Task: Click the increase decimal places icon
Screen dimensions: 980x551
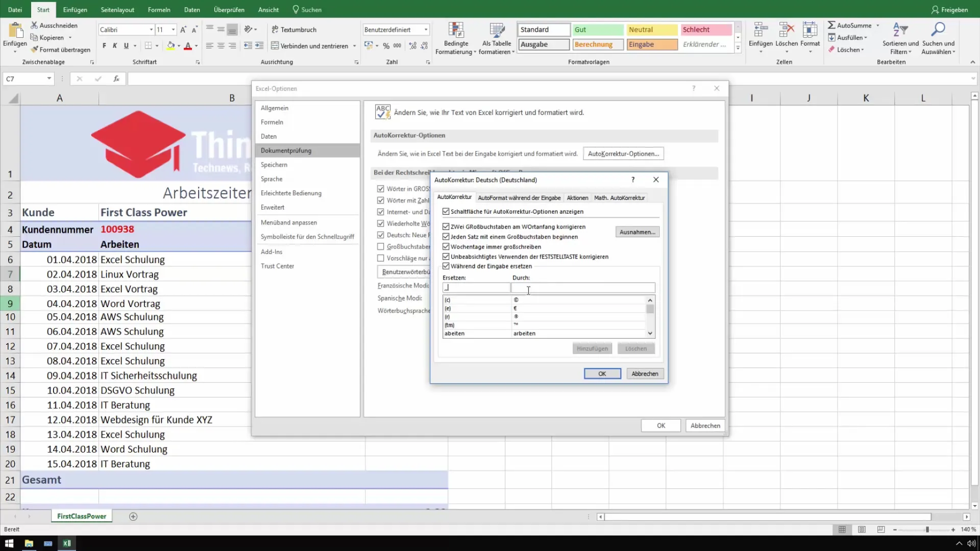Action: pyautogui.click(x=412, y=46)
